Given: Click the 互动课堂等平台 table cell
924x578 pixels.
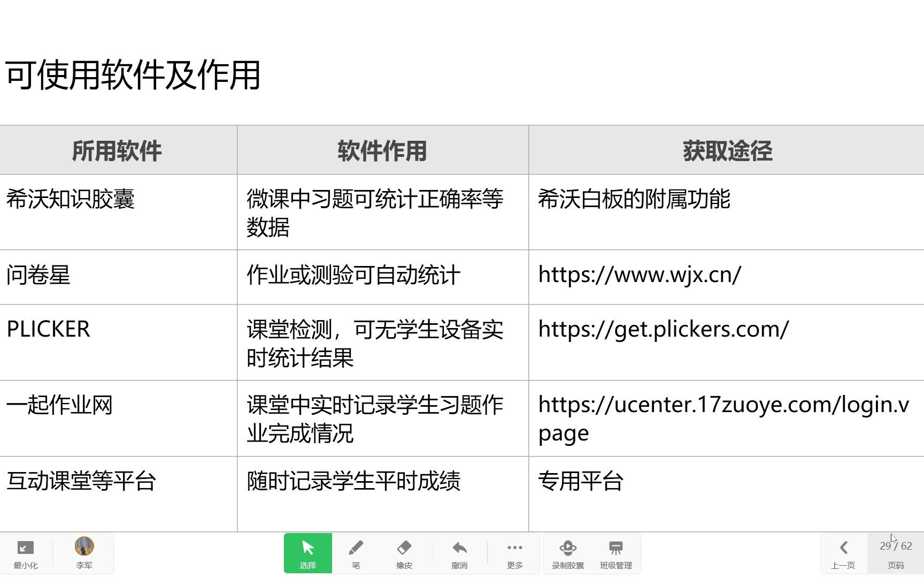Looking at the screenshot, I should click(x=118, y=494).
